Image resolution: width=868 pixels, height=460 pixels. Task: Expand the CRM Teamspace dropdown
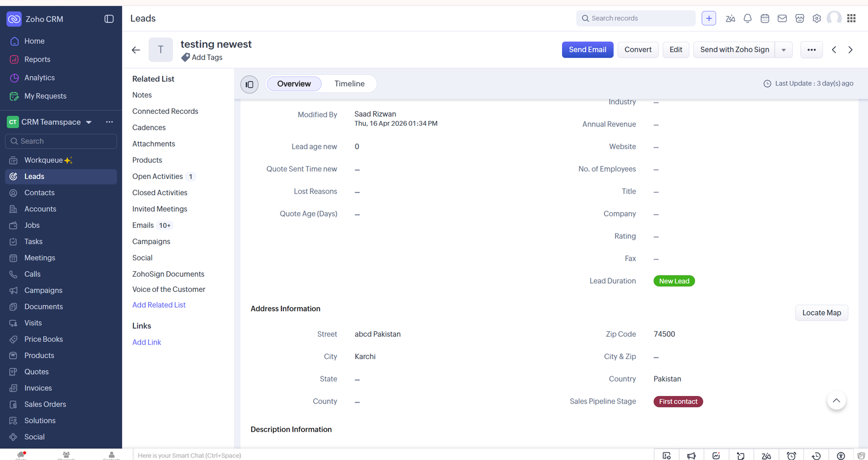pos(88,122)
